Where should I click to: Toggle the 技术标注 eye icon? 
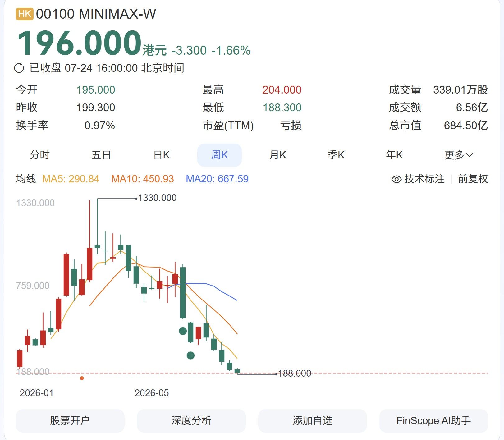pos(396,179)
